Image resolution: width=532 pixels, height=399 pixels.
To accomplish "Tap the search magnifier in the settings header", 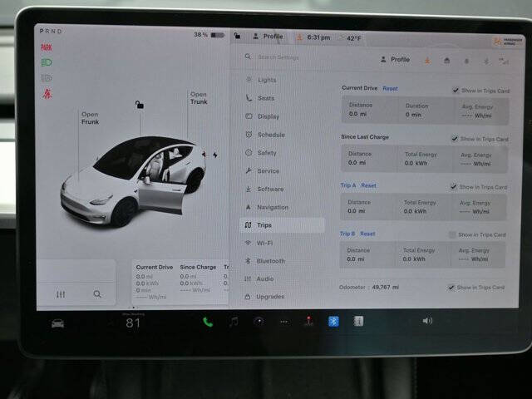I will point(248,57).
